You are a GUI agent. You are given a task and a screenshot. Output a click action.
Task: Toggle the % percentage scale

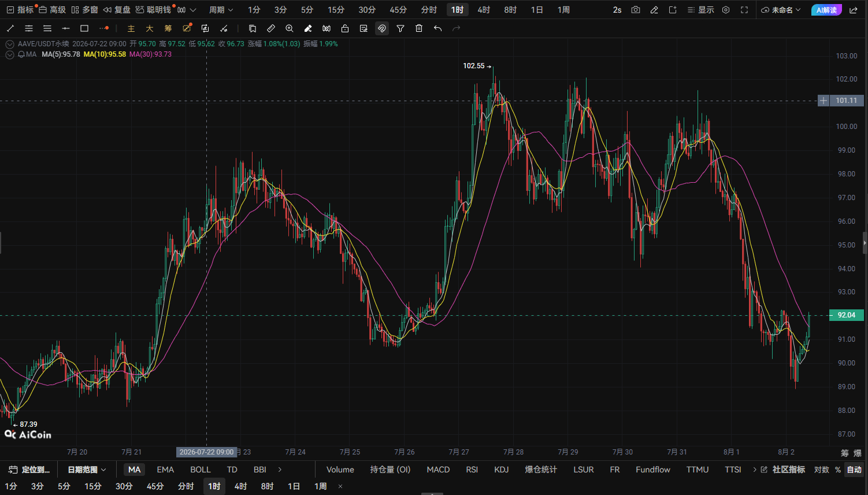tap(838, 470)
